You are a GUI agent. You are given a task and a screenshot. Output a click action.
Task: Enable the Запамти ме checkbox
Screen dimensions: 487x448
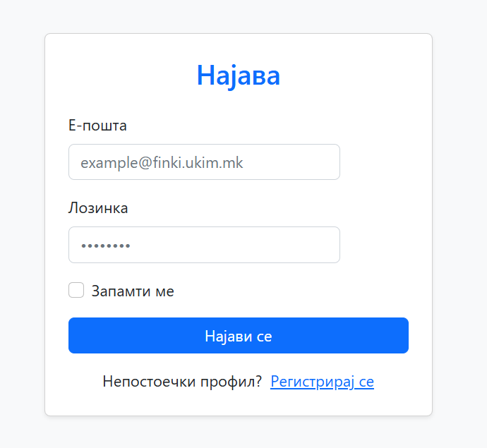tap(76, 291)
